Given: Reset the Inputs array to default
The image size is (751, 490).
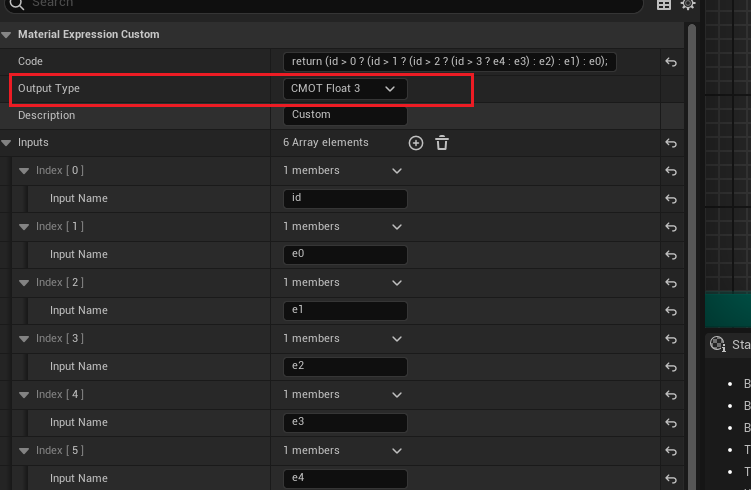Looking at the screenshot, I should tap(671, 143).
